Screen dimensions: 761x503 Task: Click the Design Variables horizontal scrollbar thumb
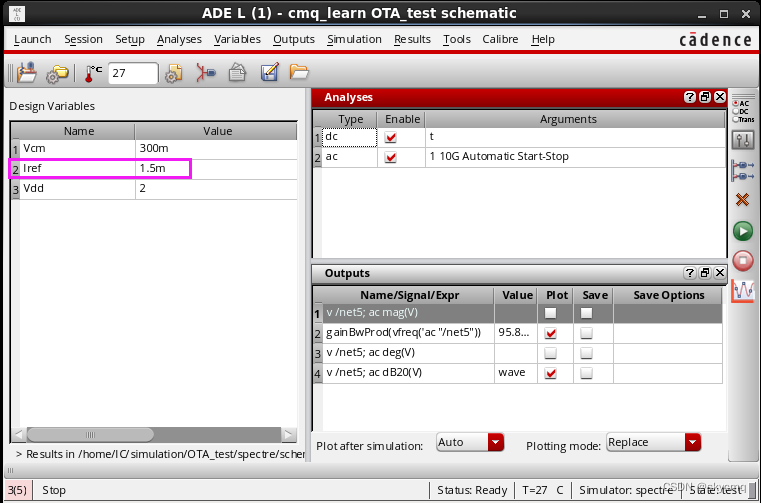pos(90,435)
